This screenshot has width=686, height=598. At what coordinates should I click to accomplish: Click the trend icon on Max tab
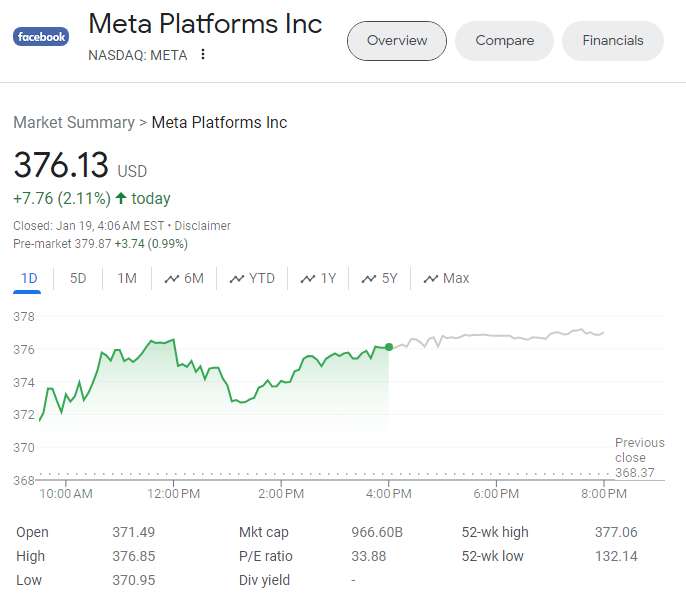tap(431, 278)
